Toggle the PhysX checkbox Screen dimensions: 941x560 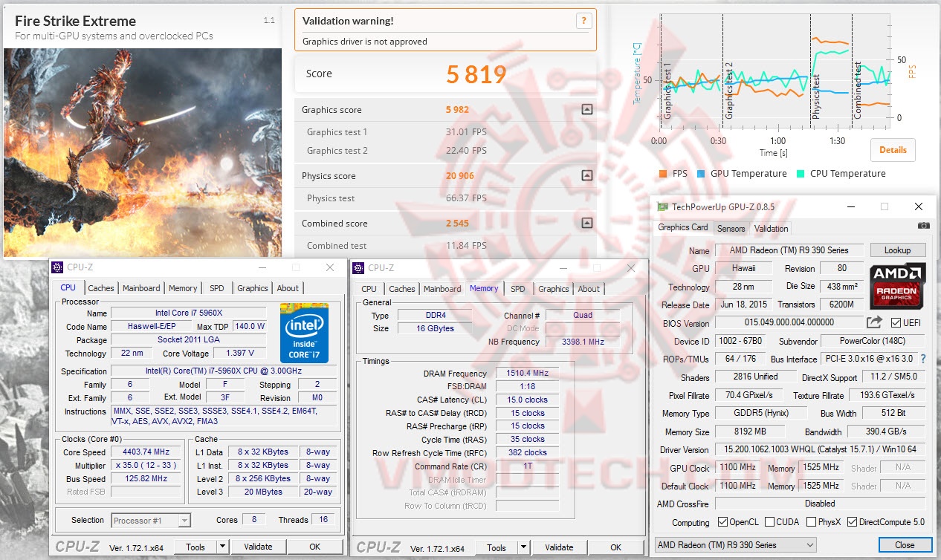coord(811,522)
